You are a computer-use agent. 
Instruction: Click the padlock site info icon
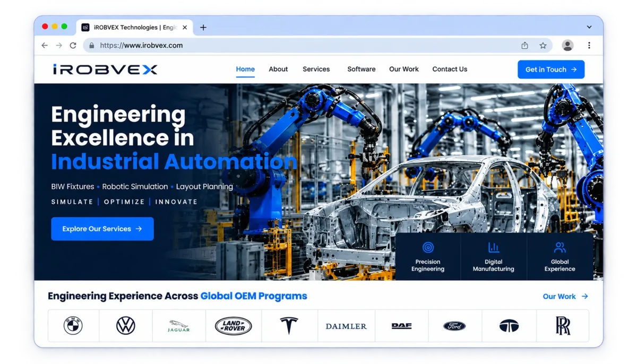pos(91,46)
